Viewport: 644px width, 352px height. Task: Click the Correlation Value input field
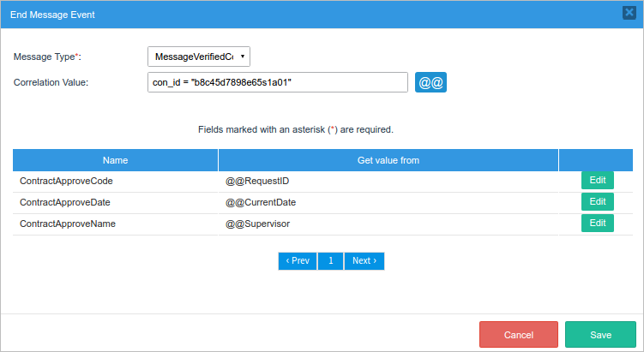pyautogui.click(x=277, y=82)
